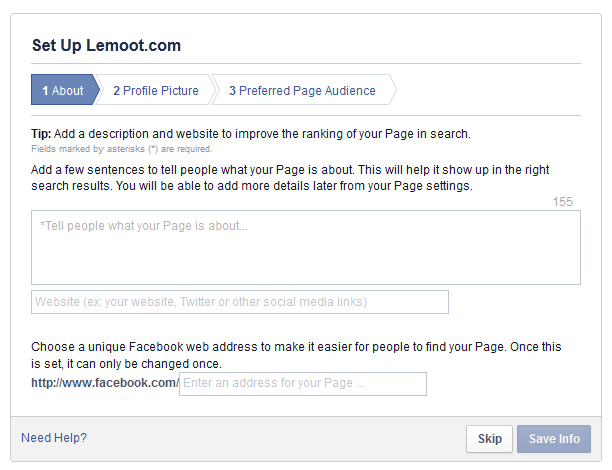The image size is (612, 470).
Task: Click the asterisks required fields note
Action: pos(122,149)
